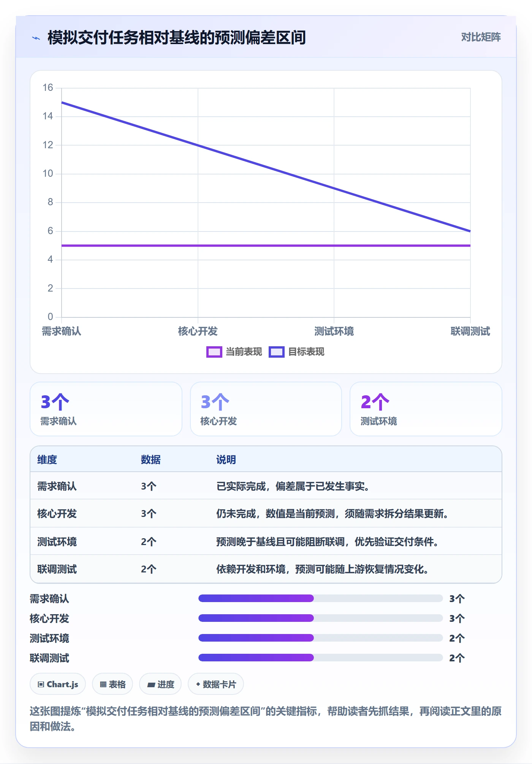532x764 pixels.
Task: Click the 联调测试 progress bar
Action: tap(321, 658)
